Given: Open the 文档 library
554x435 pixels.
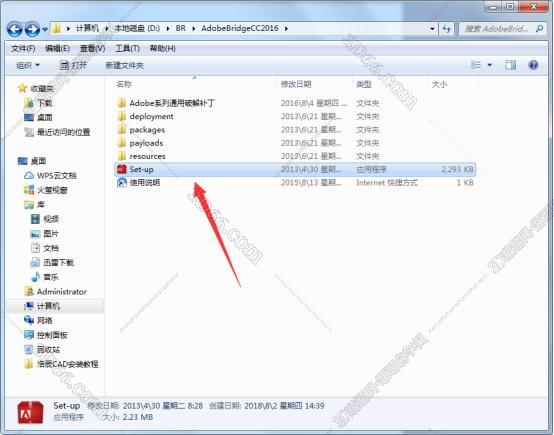Looking at the screenshot, I should point(51,248).
